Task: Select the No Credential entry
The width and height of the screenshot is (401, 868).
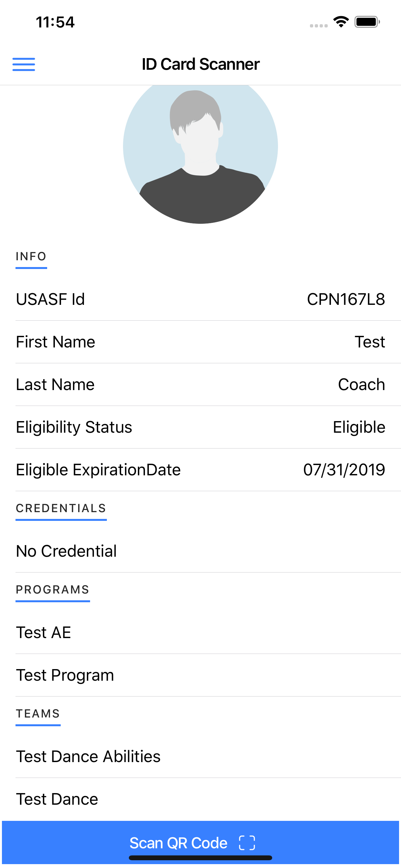Action: click(200, 551)
